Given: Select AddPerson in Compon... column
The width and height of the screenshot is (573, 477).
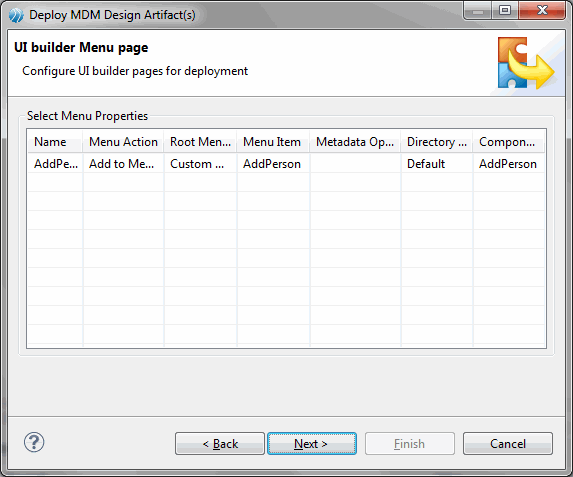Looking at the screenshot, I should pos(509,164).
